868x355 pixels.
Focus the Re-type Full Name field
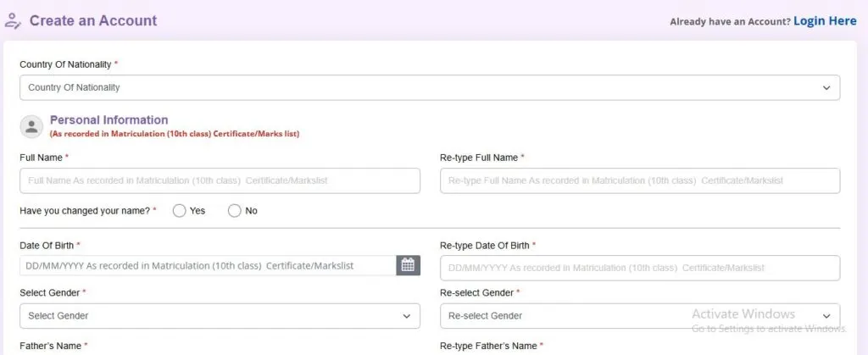point(639,180)
